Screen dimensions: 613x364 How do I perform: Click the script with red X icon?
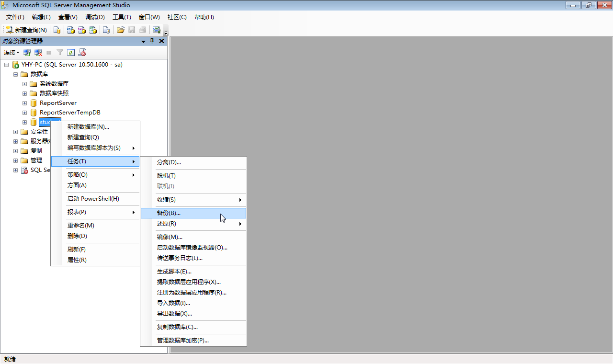pyautogui.click(x=82, y=53)
